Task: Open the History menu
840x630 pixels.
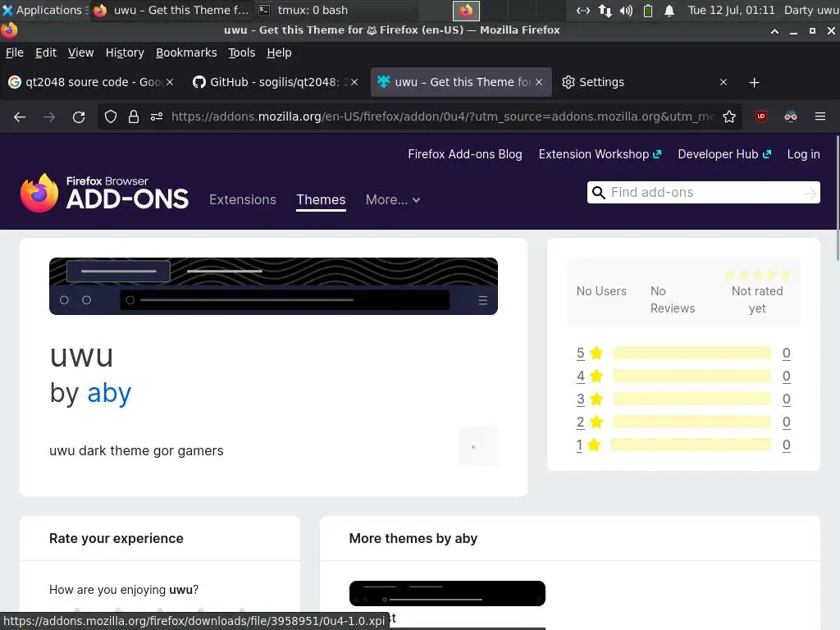Action: [125, 52]
